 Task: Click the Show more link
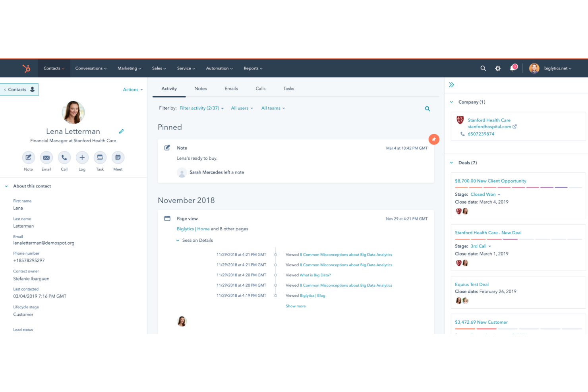296,306
